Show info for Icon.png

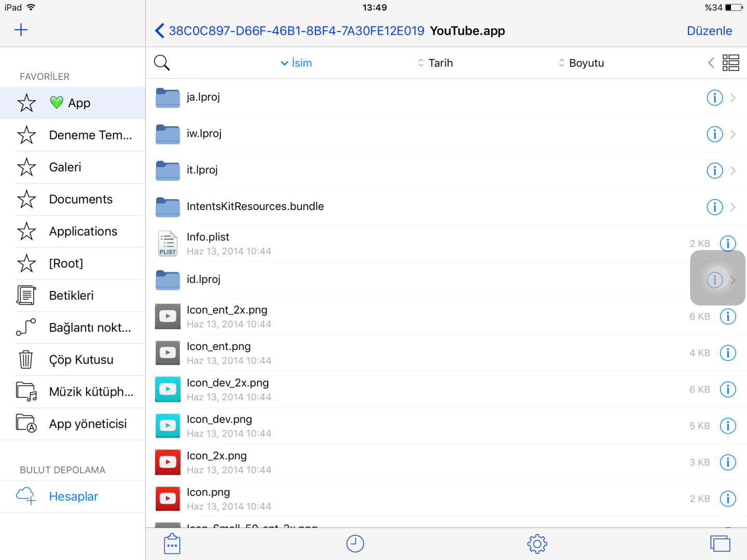point(728,499)
